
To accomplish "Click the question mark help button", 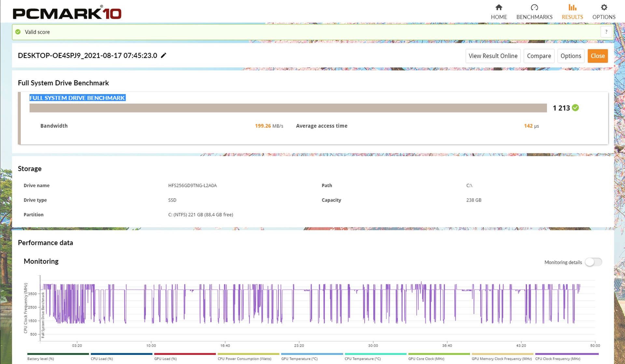I will click(606, 32).
